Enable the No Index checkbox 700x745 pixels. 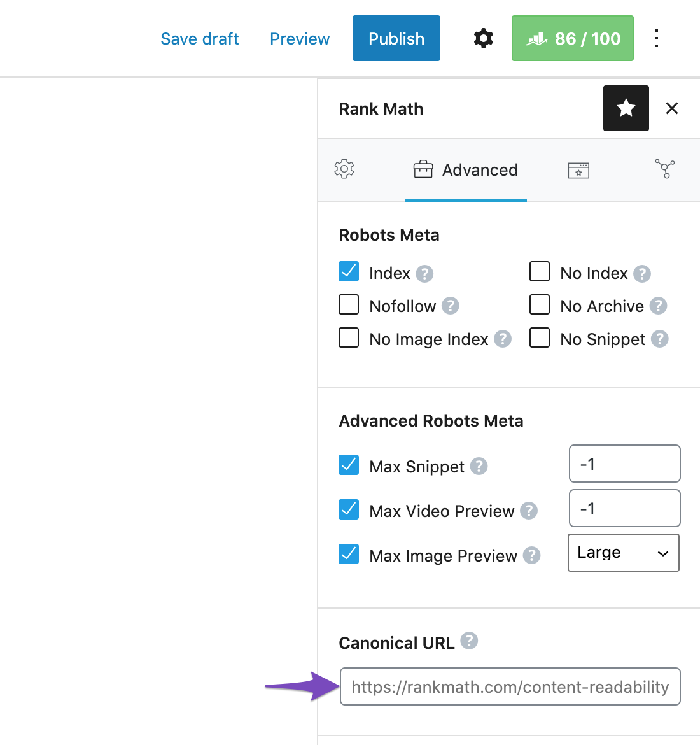[x=540, y=271]
